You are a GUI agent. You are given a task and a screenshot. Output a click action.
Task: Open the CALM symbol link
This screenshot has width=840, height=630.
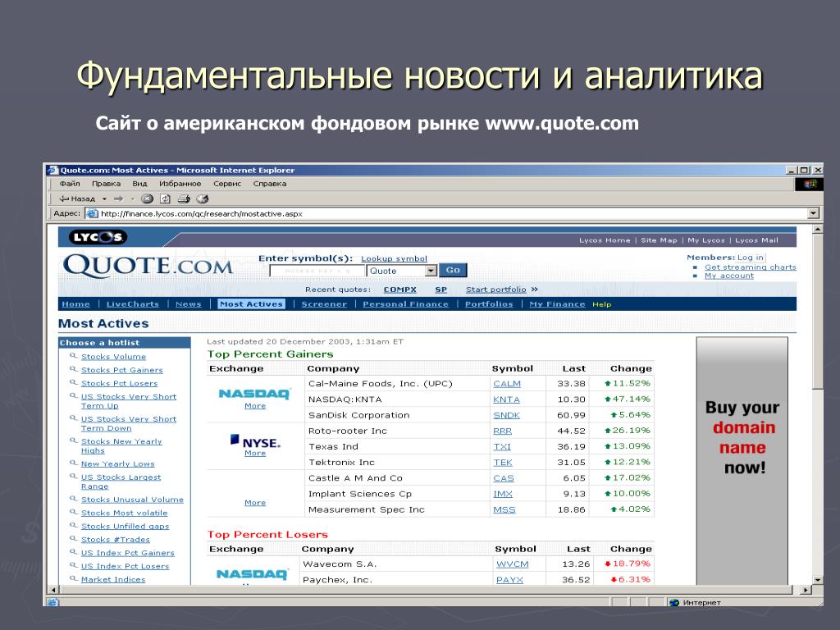[507, 384]
